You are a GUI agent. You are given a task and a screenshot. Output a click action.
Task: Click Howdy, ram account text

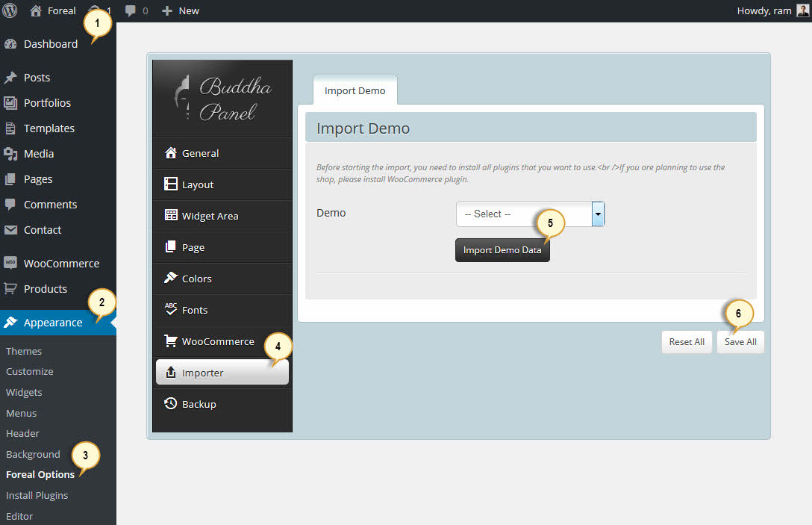coord(764,11)
